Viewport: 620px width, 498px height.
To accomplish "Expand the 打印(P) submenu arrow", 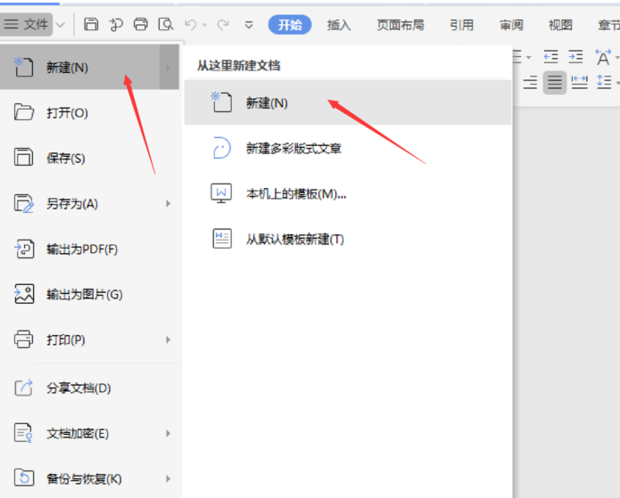I will (x=168, y=340).
